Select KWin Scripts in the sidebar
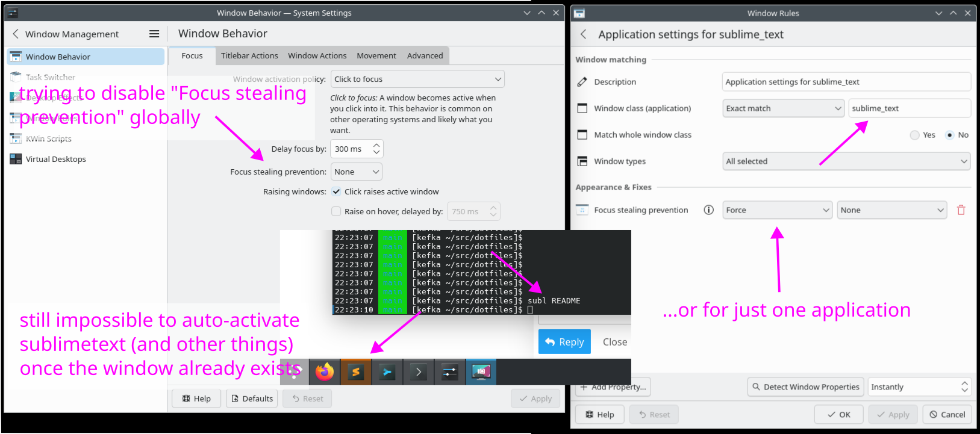The width and height of the screenshot is (980, 434). (x=86, y=138)
